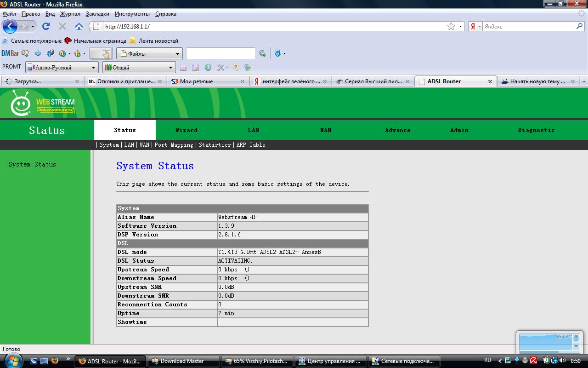The width and height of the screenshot is (588, 368).
Task: Click the Yandex search input field
Action: click(527, 26)
